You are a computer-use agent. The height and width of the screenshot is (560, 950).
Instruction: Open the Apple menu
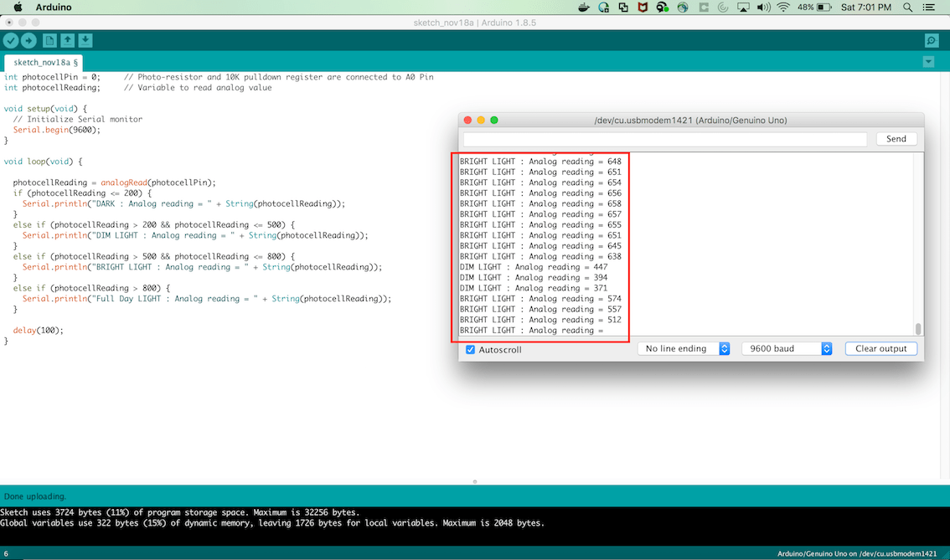tap(18, 8)
